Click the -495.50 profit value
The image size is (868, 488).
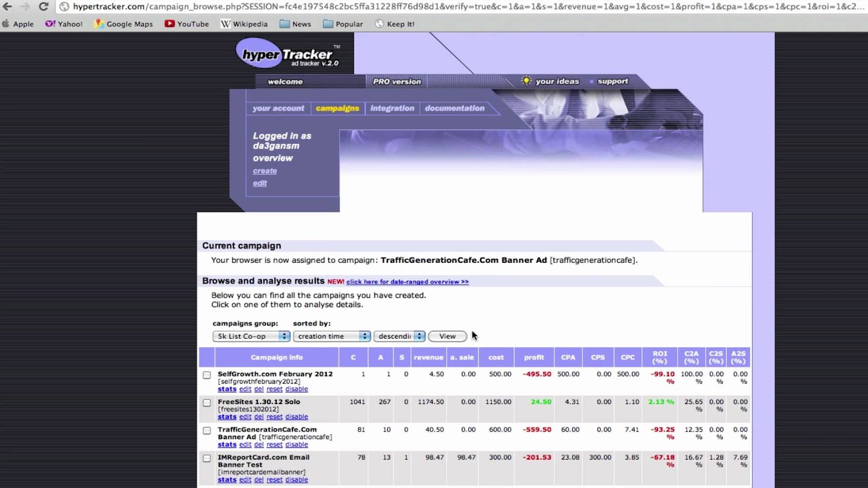click(x=537, y=374)
